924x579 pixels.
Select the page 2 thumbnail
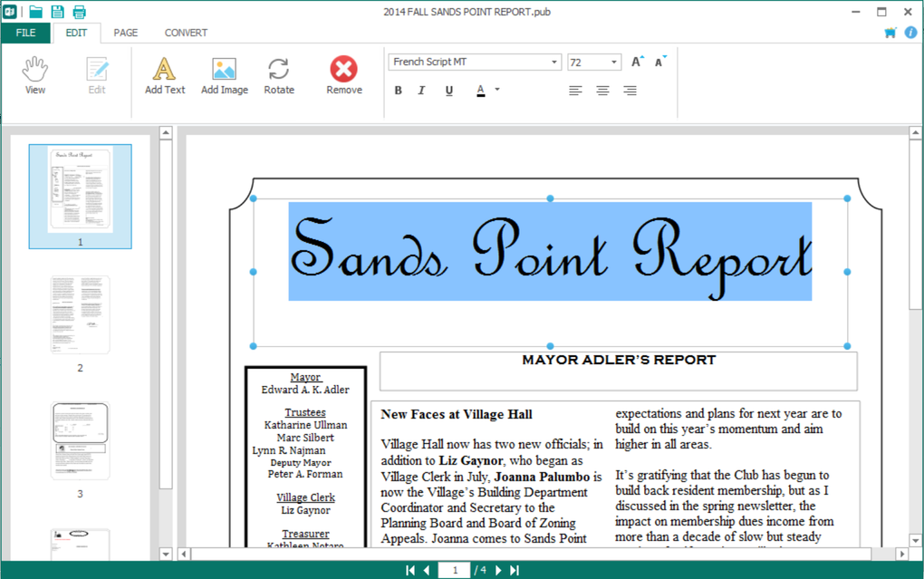click(80, 314)
